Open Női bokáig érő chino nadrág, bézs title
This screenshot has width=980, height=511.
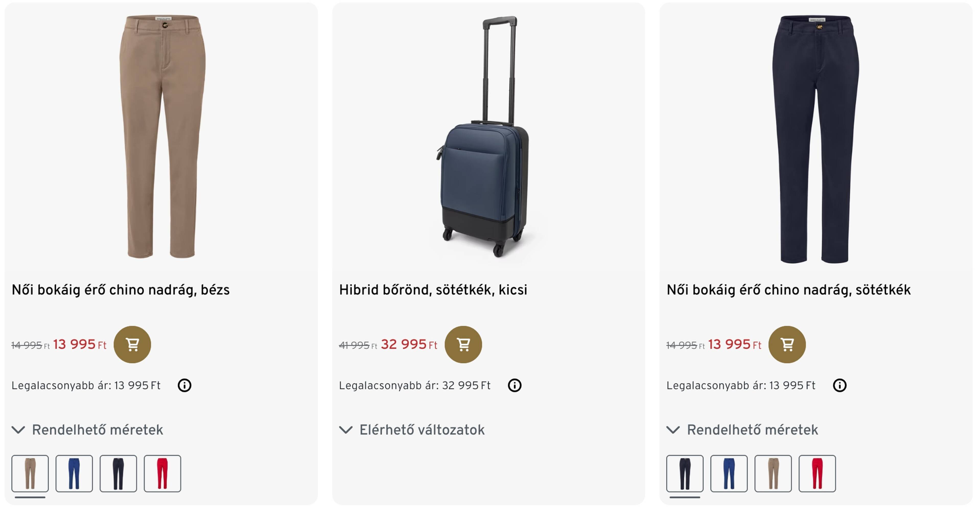(x=121, y=290)
